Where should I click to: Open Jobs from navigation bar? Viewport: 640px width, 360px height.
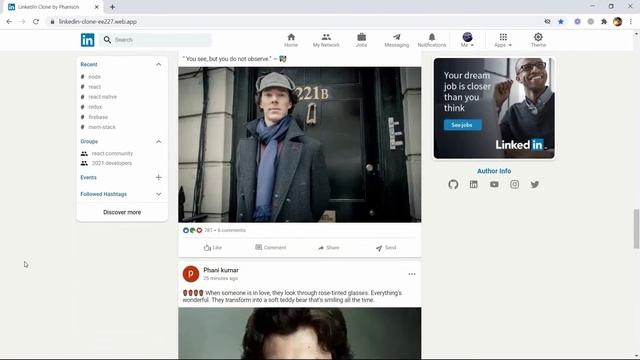coord(362,40)
